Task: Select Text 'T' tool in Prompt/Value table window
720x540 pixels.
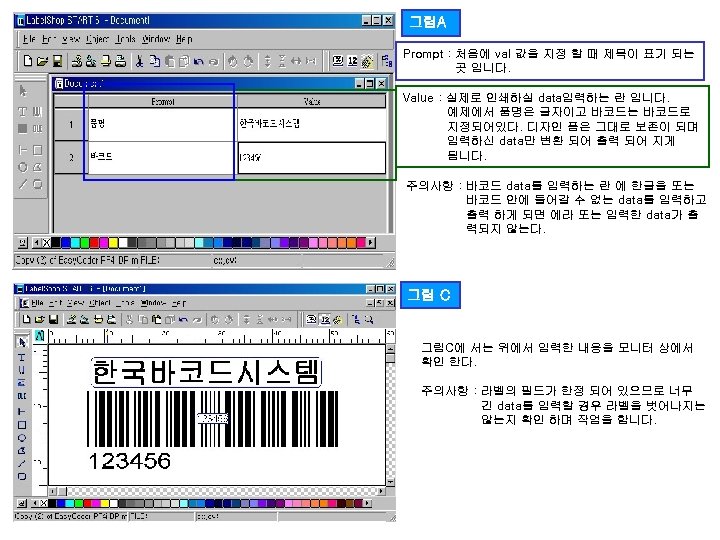Action: (x=22, y=112)
